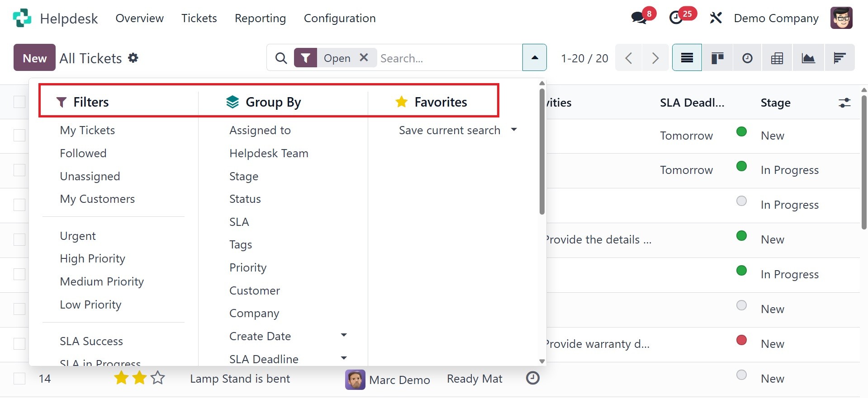
Task: Open the Graph view
Action: [808, 58]
